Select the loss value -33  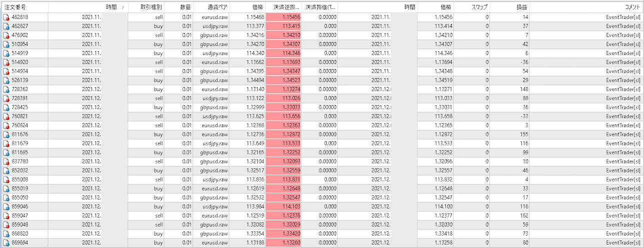tap(524, 116)
